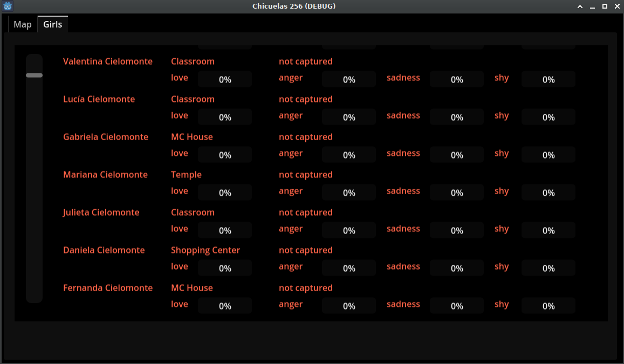Viewport: 624px width, 364px height.
Task: Click the name Gabriela Cielomonte
Action: tap(106, 137)
